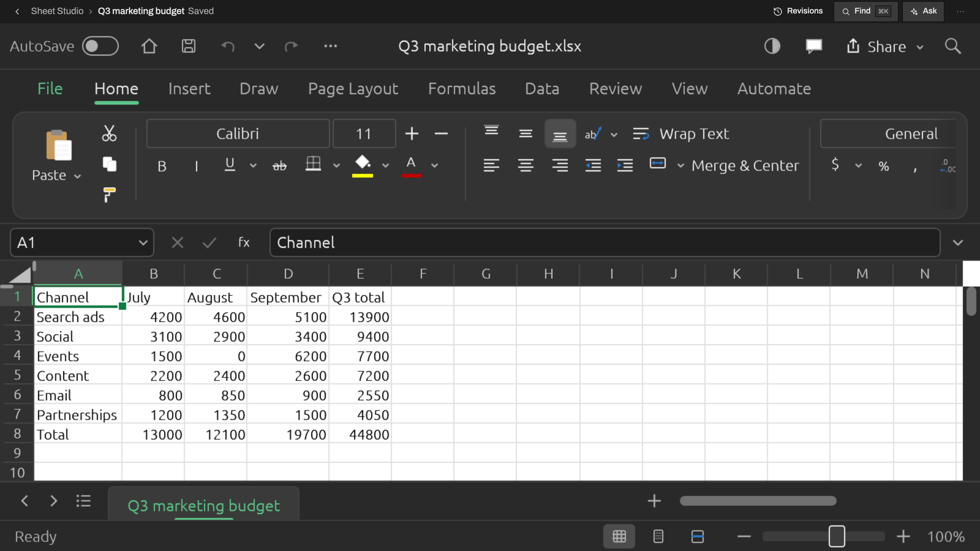This screenshot has width=980, height=551.
Task: Open the underline style dropdown arrow
Action: tap(253, 166)
